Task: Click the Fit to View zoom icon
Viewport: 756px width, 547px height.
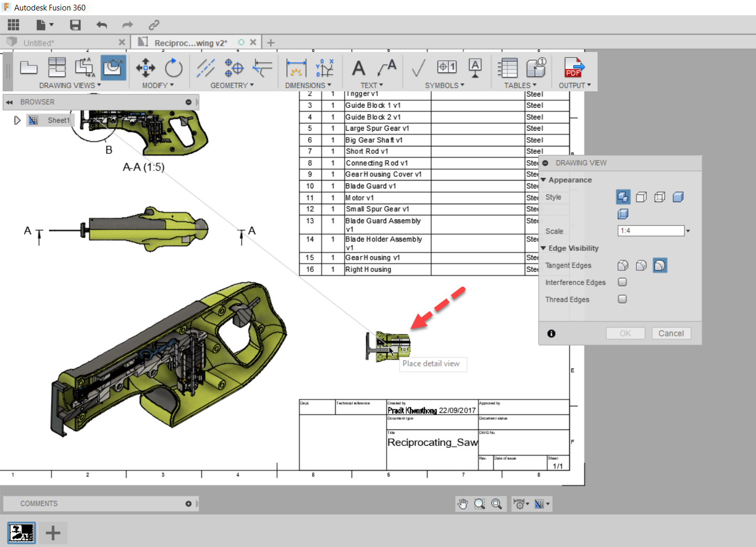Action: coord(497,503)
